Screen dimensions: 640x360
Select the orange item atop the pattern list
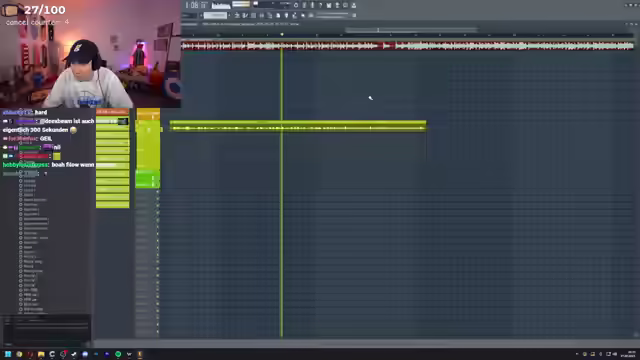pos(113,112)
